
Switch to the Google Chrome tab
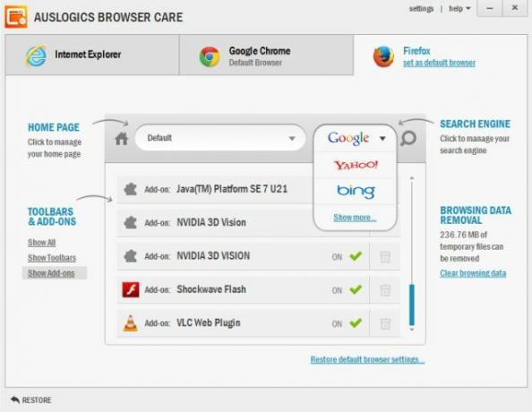[267, 55]
